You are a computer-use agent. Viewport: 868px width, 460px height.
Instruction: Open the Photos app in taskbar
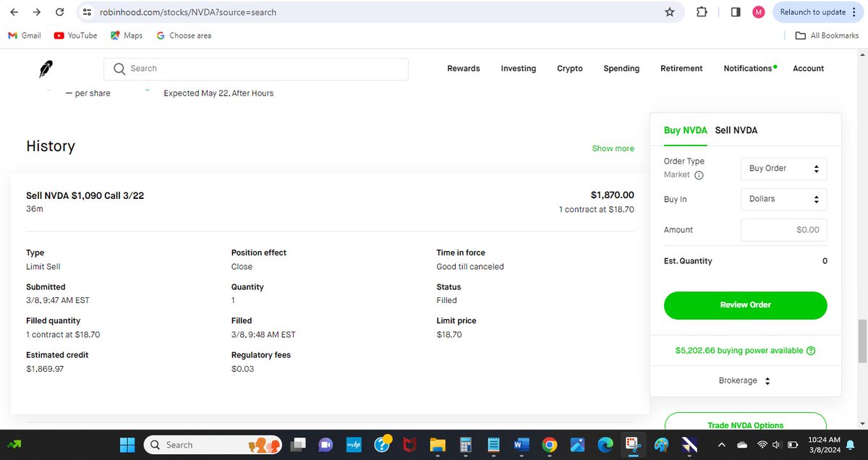pyautogui.click(x=577, y=445)
